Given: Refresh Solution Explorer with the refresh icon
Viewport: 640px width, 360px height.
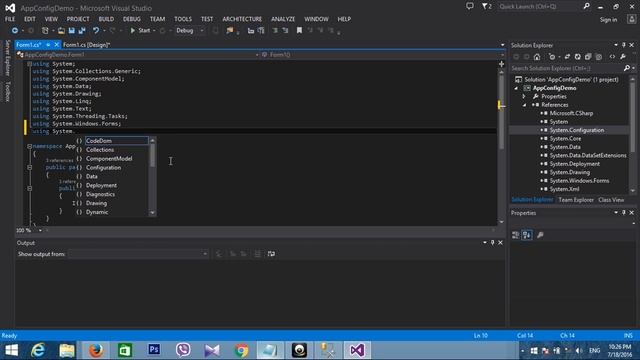Looking at the screenshot, I should [x=578, y=57].
